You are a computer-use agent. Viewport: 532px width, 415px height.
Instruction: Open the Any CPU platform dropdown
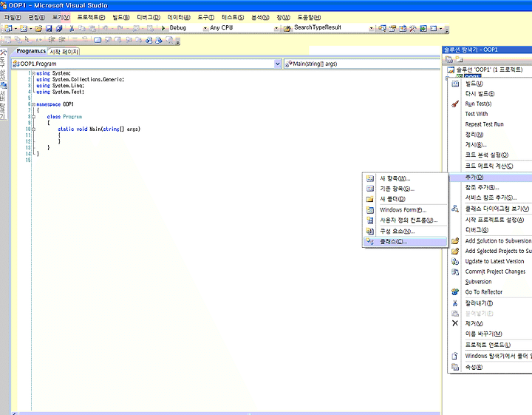pos(276,29)
